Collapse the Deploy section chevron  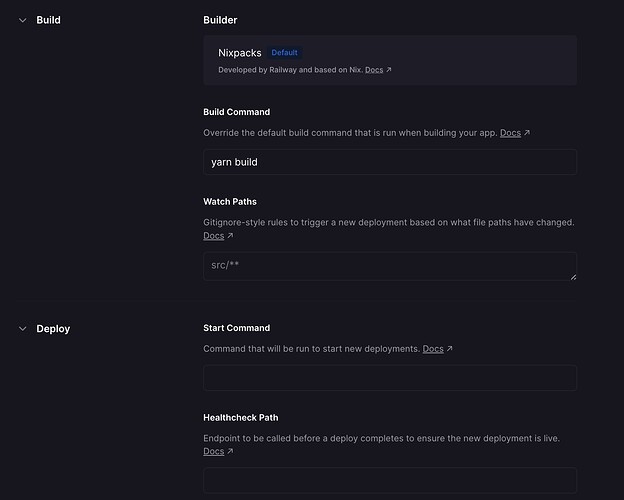coord(22,329)
